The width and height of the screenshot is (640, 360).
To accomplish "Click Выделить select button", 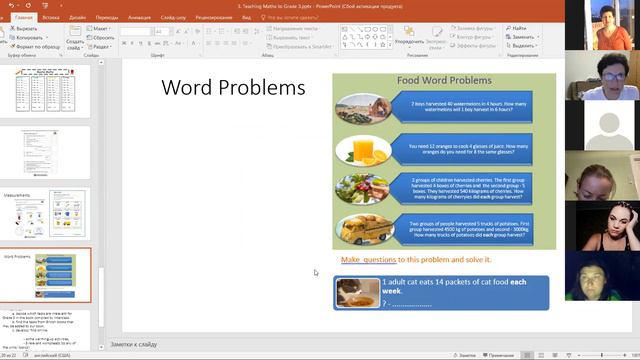I will [522, 46].
